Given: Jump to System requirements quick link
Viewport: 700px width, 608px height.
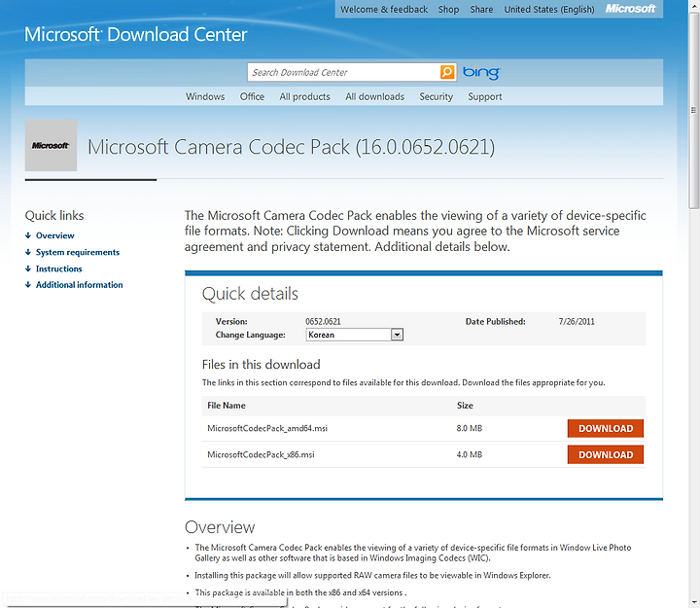Looking at the screenshot, I should 78,252.
